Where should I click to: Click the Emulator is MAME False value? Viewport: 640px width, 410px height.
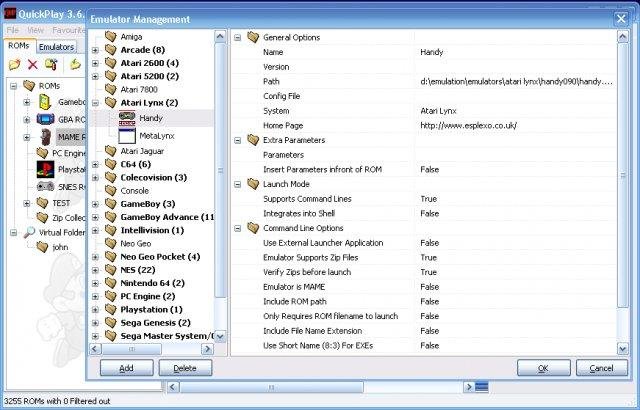429,287
